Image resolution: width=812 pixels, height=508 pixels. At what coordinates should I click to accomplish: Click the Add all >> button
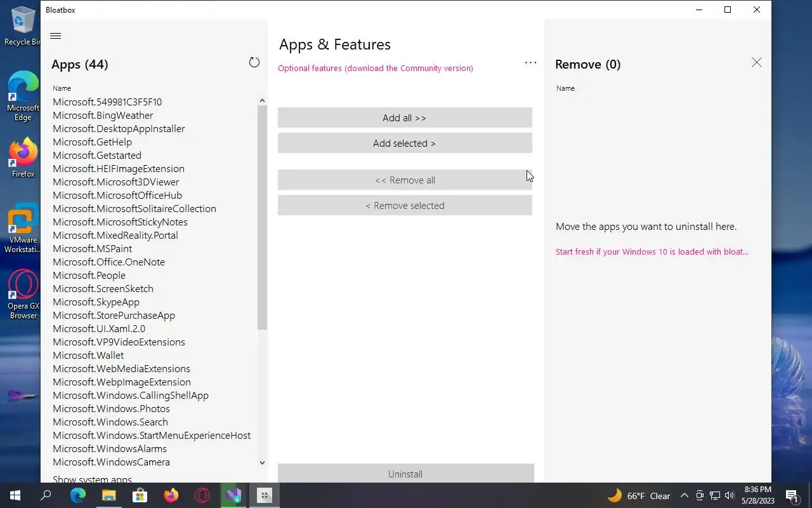click(x=405, y=117)
